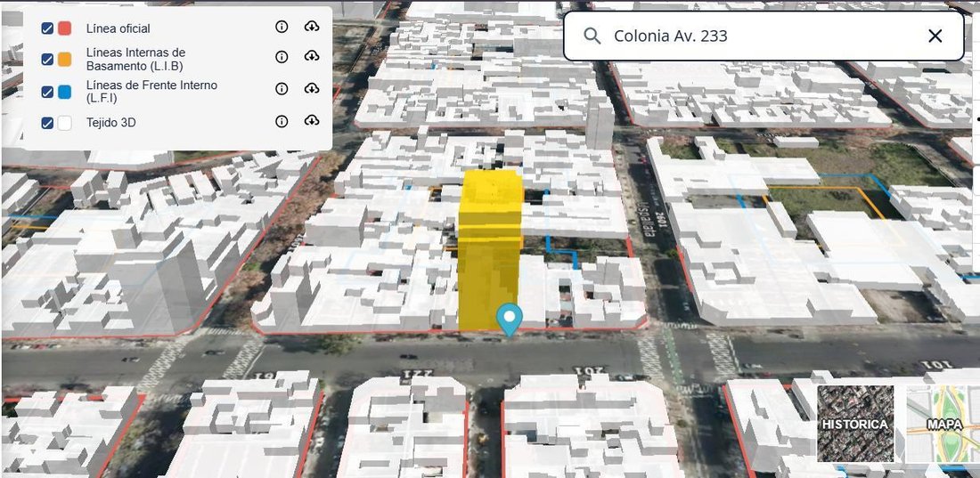Image resolution: width=980 pixels, height=478 pixels.
Task: Clear the search with the X icon
Action: click(x=935, y=36)
